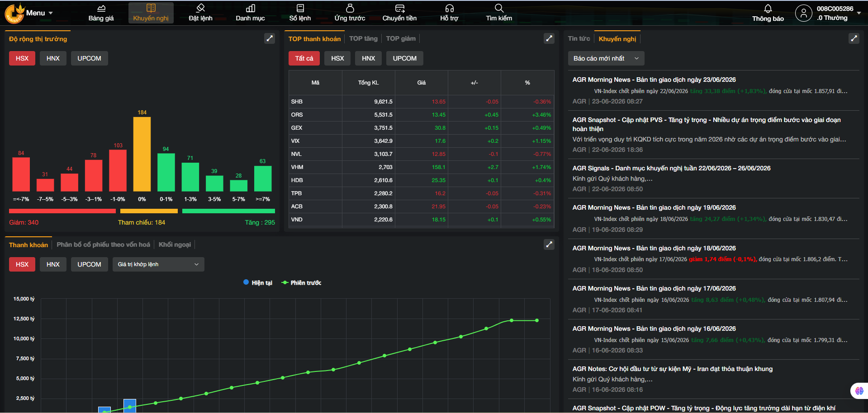Screen dimensions: 868x413
Task: Expand the Giá trị khớp lệnh dropdown
Action: (x=158, y=264)
